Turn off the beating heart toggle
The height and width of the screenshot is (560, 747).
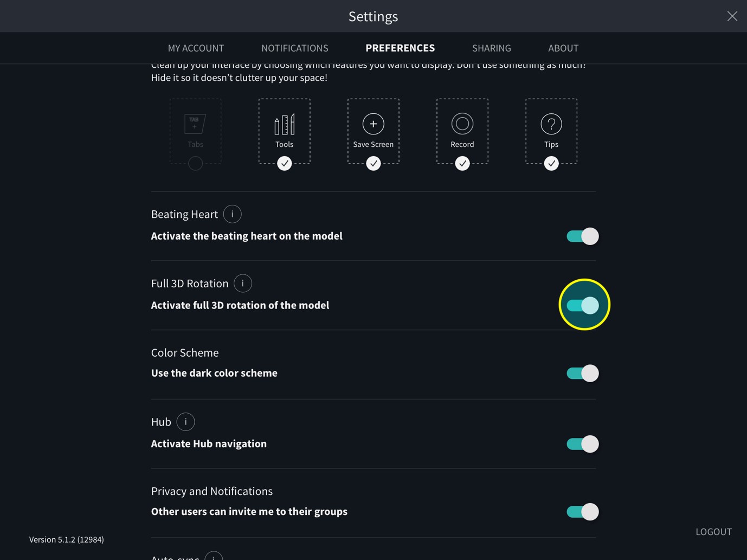(x=582, y=236)
